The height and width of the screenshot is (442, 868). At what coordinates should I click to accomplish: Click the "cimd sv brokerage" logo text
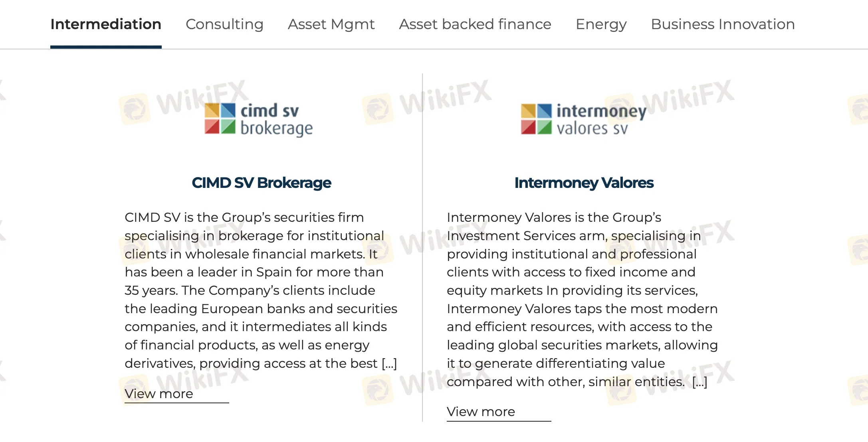[x=276, y=119]
